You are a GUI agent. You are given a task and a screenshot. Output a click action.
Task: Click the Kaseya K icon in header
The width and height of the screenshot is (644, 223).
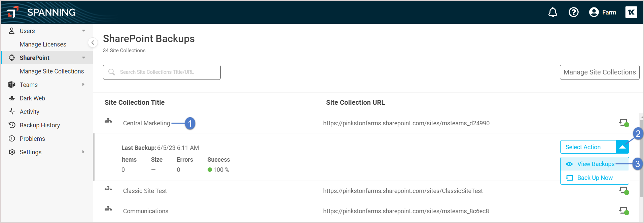coord(631,12)
